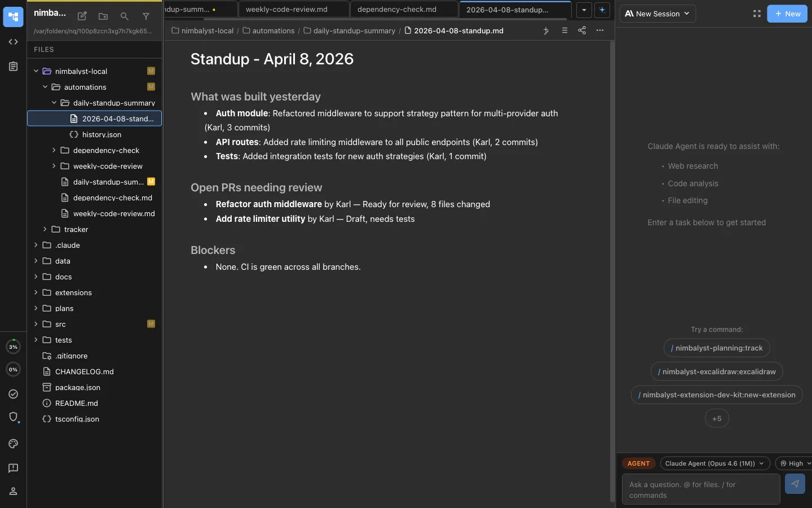Open the share icon above the editor
The height and width of the screenshot is (508, 812).
[x=582, y=31]
